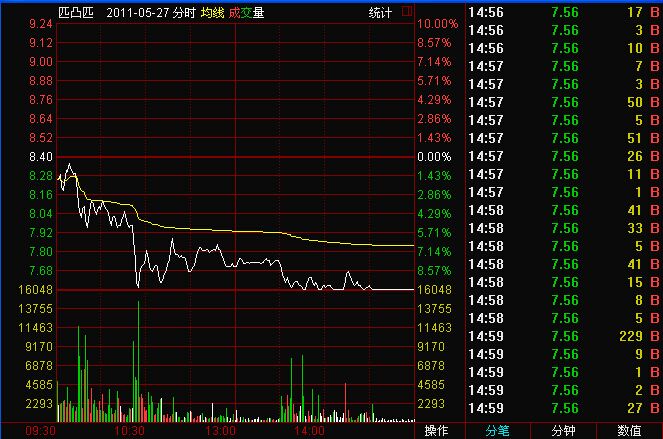Click the 10:30 time axis marker
Image resolution: width=663 pixels, height=439 pixels.
click(x=130, y=431)
